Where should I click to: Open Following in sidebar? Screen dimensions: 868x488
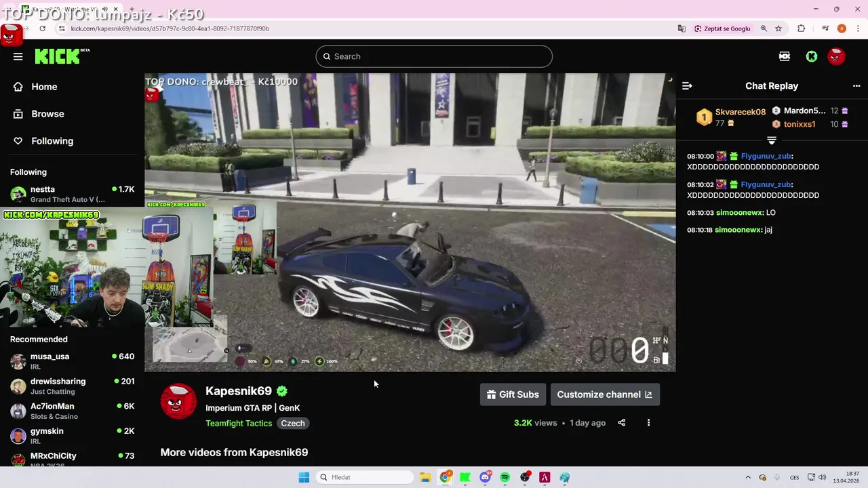point(52,141)
